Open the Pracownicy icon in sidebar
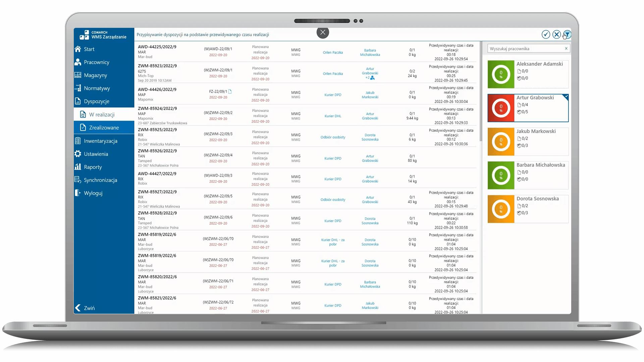The height and width of the screenshot is (362, 644). [78, 62]
